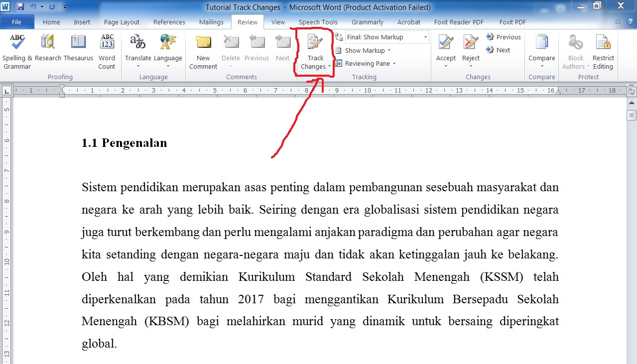The width and height of the screenshot is (637, 364).
Task: Toggle Track Changes on
Action: pos(315,43)
